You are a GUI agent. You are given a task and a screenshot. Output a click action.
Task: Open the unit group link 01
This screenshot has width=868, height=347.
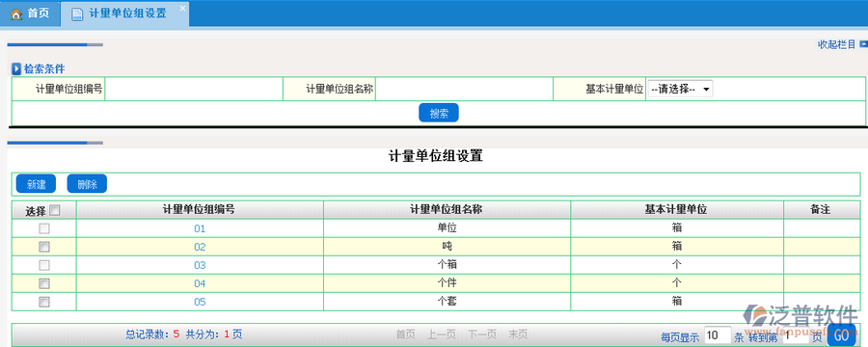(200, 228)
